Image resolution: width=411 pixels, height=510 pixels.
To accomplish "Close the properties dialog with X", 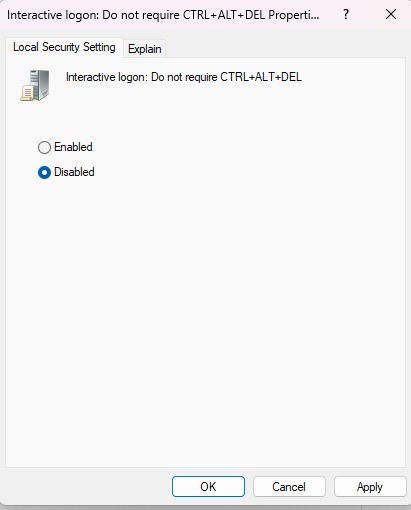I will click(x=391, y=14).
